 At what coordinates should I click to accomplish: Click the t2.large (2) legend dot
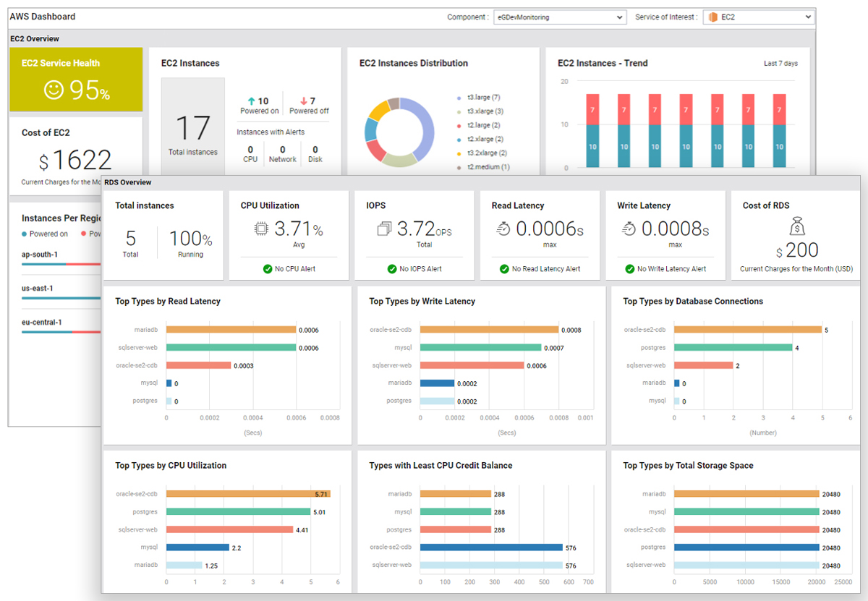(x=459, y=125)
